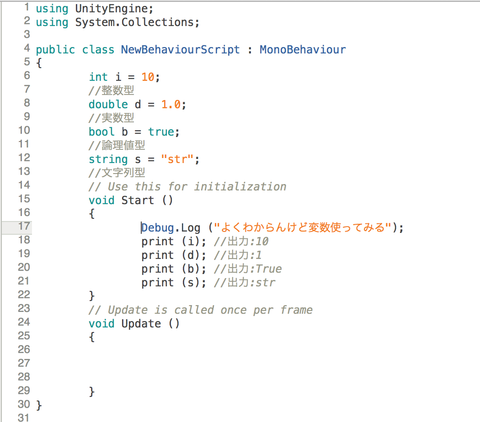Screen dimensions: 480x422
Task: Click line number 24 in the gutter
Action: point(24,322)
